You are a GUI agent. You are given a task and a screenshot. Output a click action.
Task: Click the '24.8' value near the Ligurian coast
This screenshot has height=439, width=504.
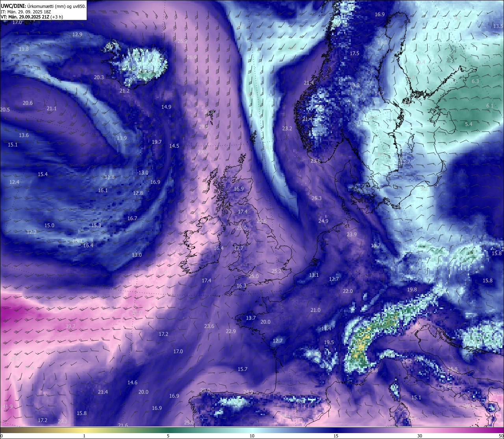coord(373,370)
